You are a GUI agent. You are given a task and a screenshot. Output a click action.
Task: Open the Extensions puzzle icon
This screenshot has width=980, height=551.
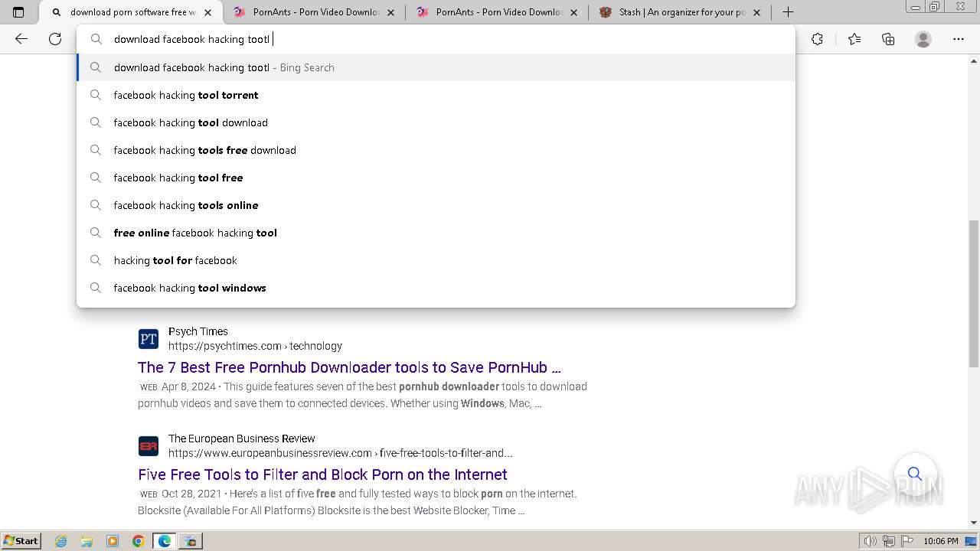[818, 39]
